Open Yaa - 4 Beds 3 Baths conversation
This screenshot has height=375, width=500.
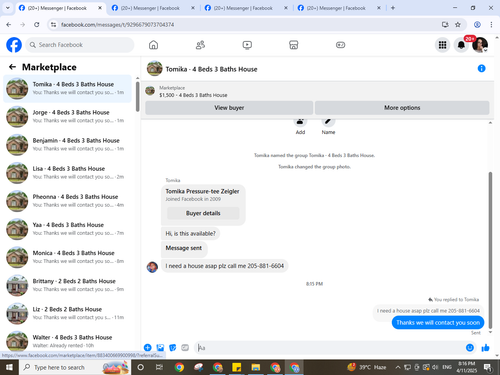coord(68,229)
